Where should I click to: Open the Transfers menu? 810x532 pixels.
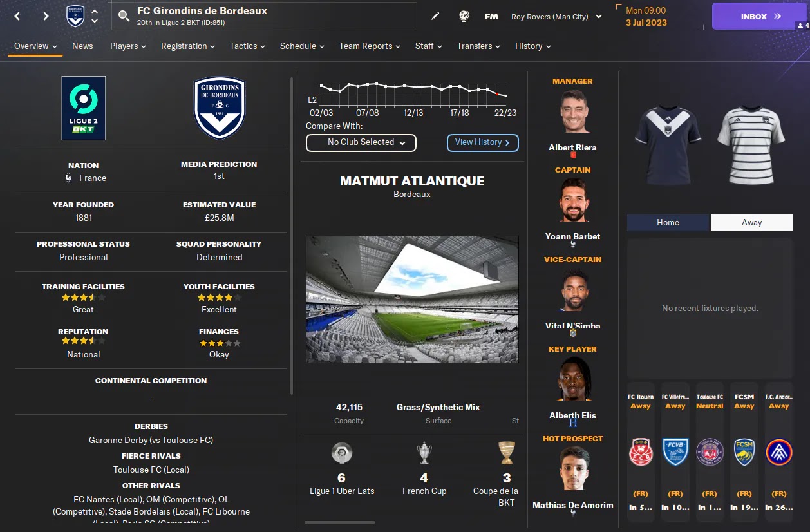[479, 46]
